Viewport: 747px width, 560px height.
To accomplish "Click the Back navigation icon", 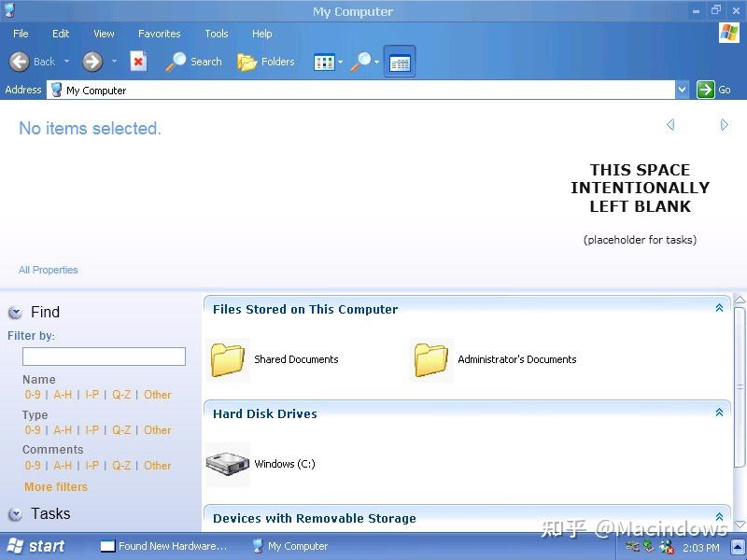I will pos(21,61).
